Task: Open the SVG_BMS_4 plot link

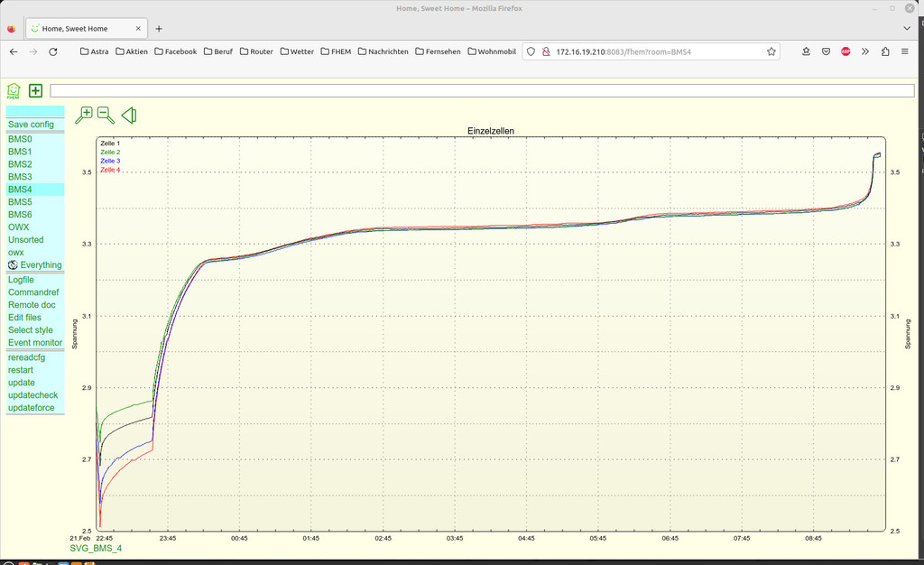Action: click(x=96, y=549)
